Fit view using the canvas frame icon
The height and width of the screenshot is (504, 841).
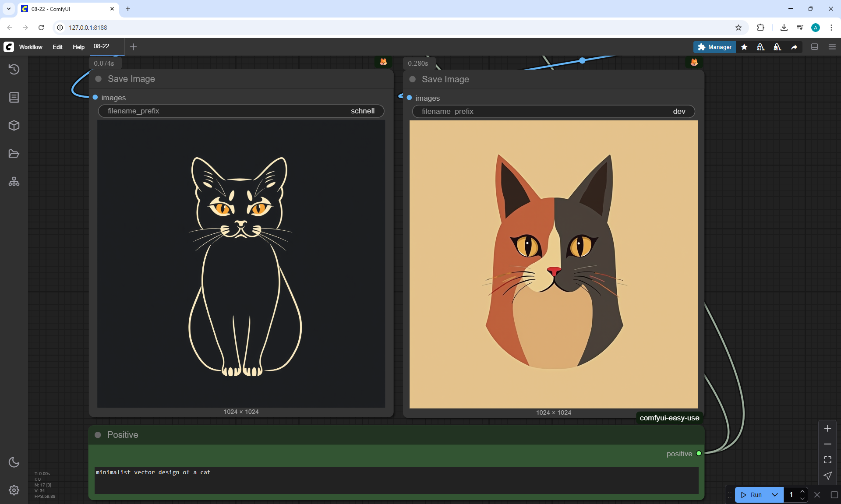pyautogui.click(x=827, y=460)
